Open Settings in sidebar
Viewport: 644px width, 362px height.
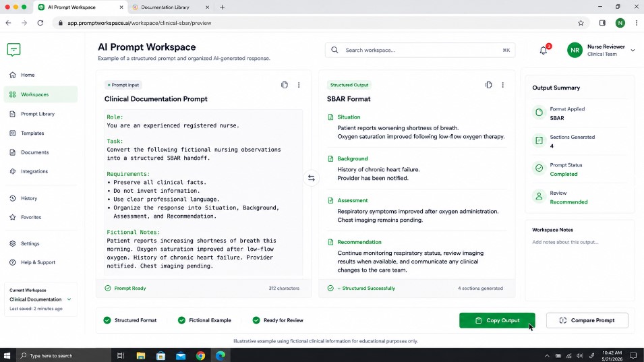coord(40,243)
